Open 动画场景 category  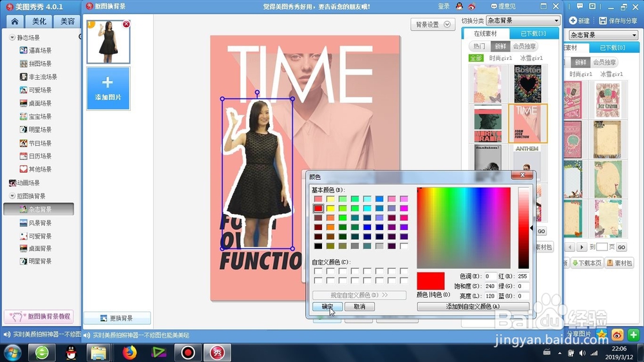tap(24, 183)
